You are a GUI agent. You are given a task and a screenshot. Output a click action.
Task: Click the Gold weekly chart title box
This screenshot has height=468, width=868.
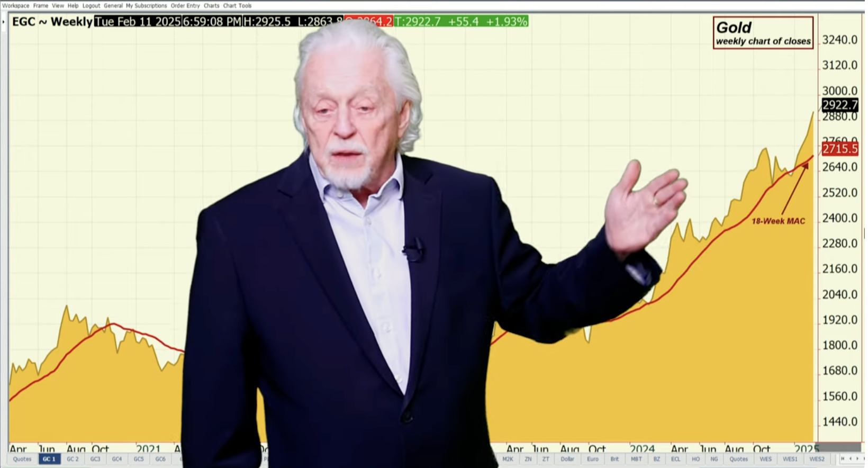[763, 33]
